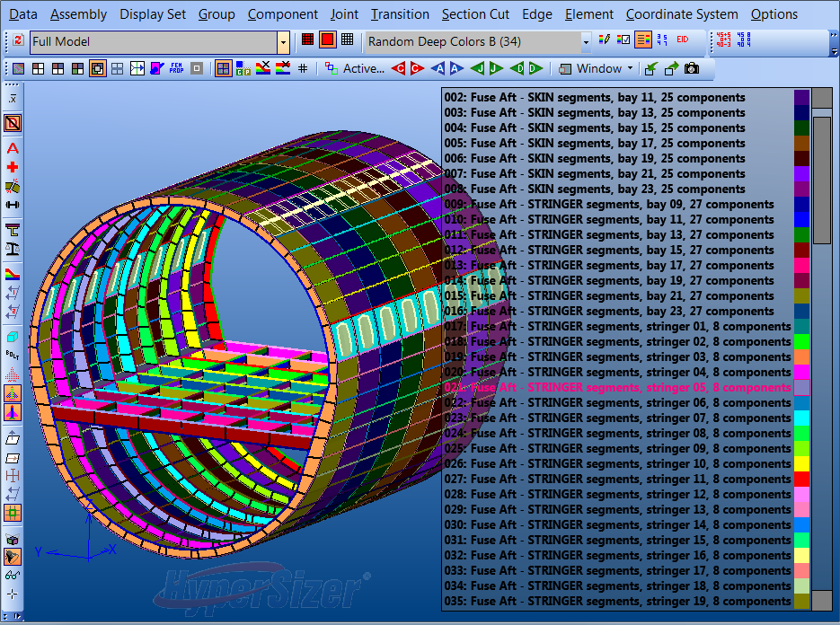840x625 pixels.
Task: Click the eyeglasses icon in left toolbar
Action: [13, 575]
